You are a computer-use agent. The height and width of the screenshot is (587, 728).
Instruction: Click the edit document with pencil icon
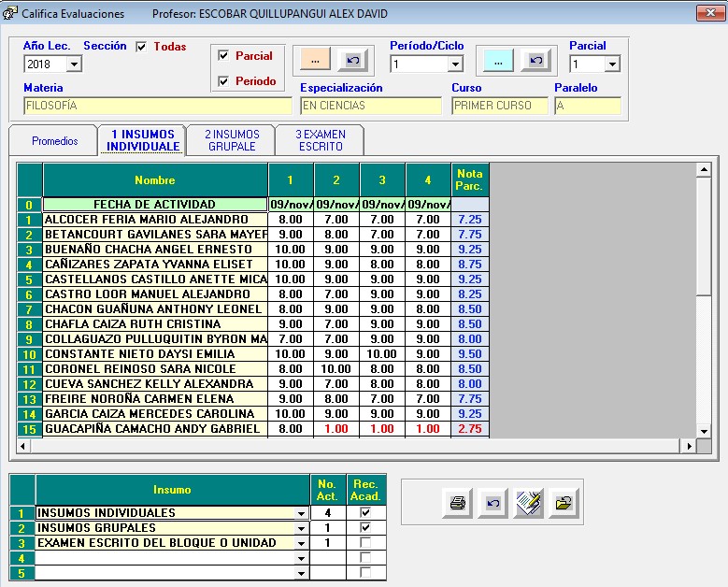[x=528, y=503]
